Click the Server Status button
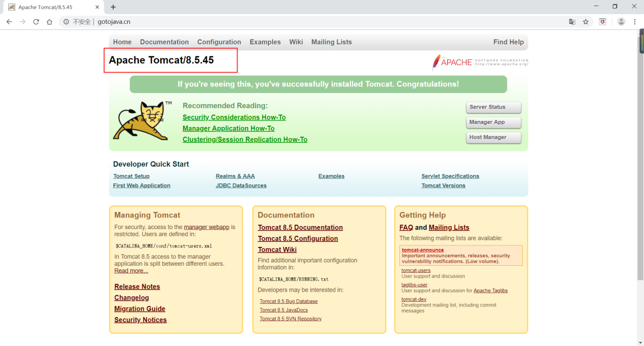Screen dimensions: 644x346 (493, 107)
